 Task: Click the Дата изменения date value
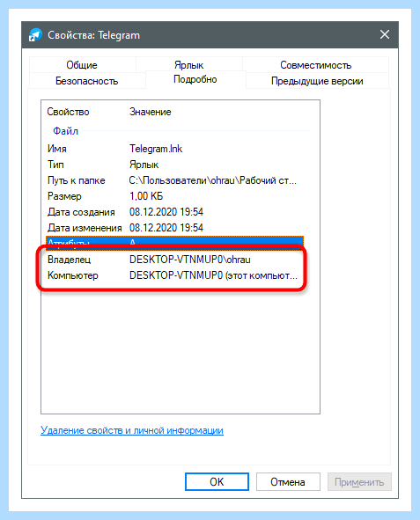[166, 228]
